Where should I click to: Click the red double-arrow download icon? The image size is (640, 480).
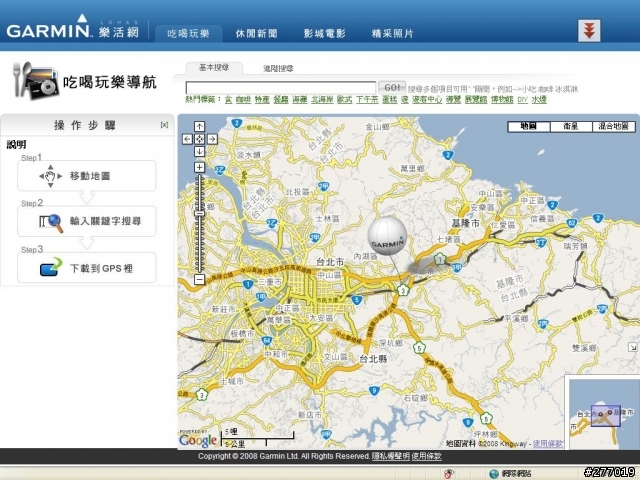[589, 31]
